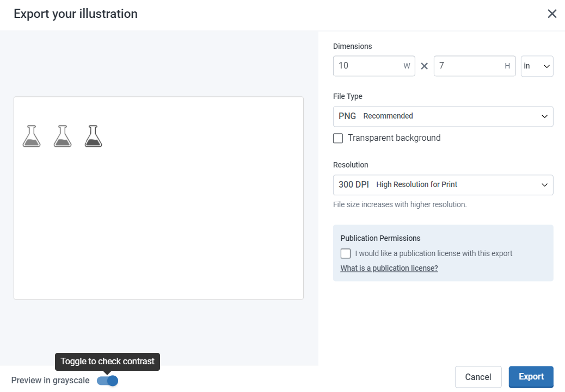The height and width of the screenshot is (392, 565).
Task: Click the first flask with lightest fill
Action: tap(32, 136)
